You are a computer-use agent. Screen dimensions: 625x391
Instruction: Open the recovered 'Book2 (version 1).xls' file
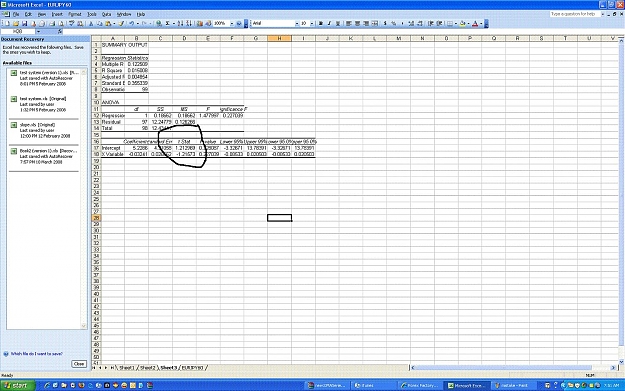(x=45, y=156)
